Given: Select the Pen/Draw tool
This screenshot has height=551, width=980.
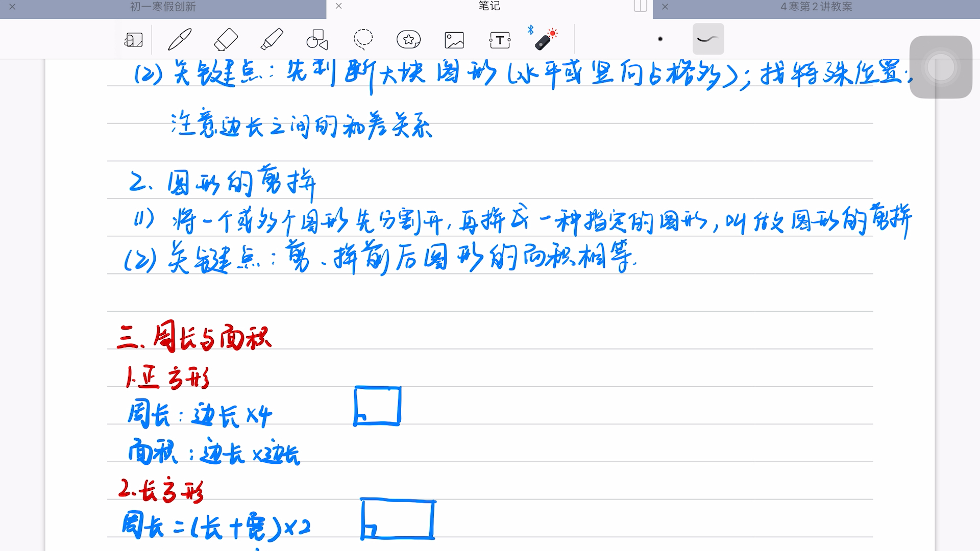Looking at the screenshot, I should click(178, 38).
